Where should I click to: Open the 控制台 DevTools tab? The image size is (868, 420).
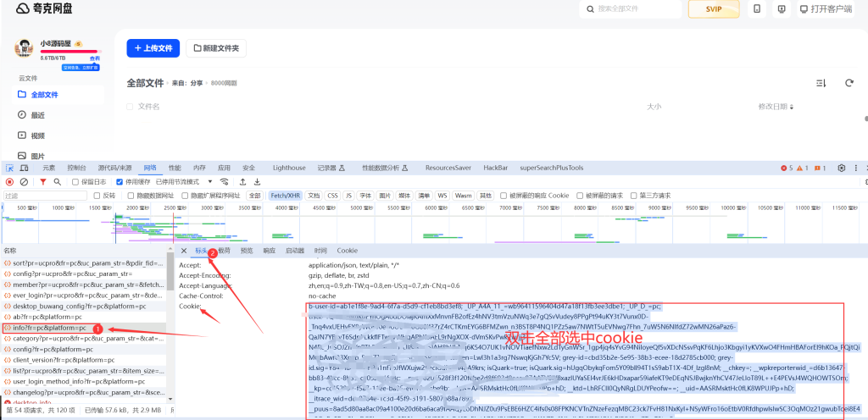(76, 168)
